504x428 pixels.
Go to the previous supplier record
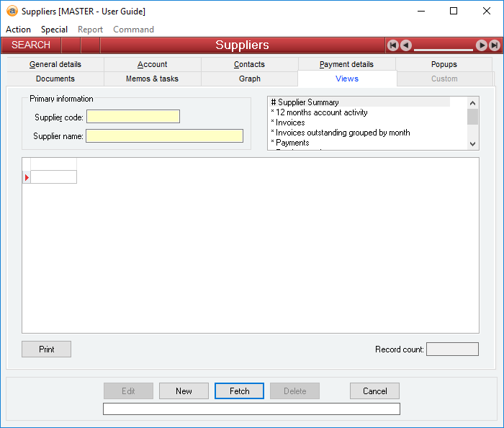(x=406, y=45)
